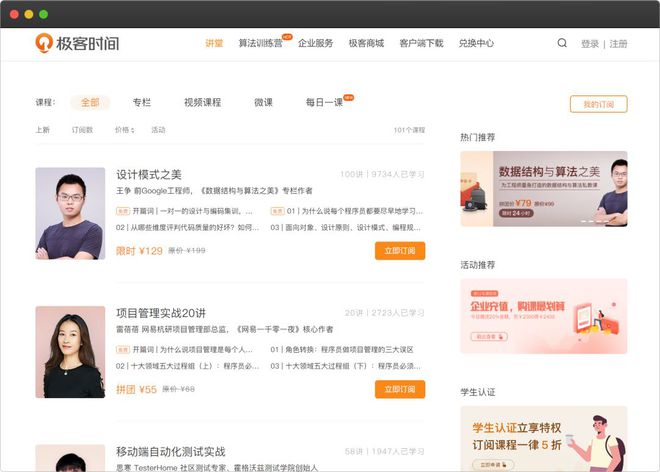660x472 pixels.
Task: Click the 101个课程 count text
Action: (409, 130)
